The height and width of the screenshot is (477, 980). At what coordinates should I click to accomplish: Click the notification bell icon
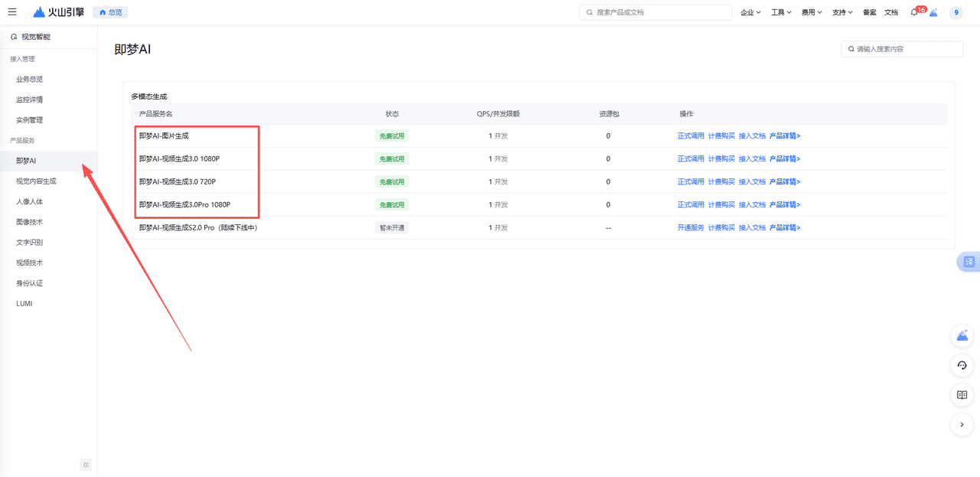click(914, 12)
